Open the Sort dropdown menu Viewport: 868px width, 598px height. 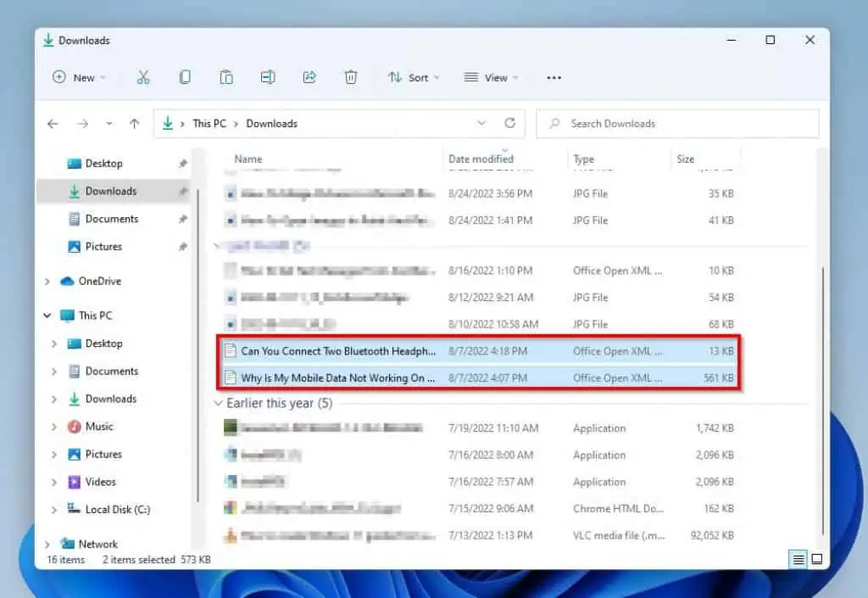pos(413,77)
